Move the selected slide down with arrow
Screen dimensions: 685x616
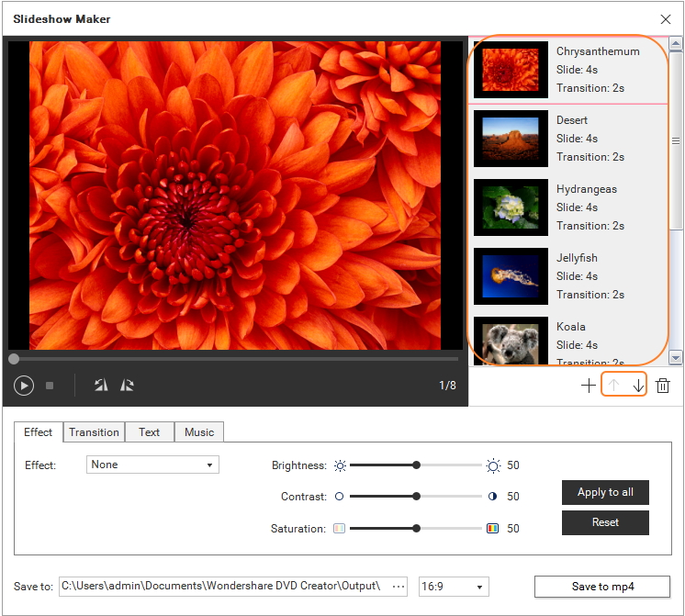click(x=638, y=386)
